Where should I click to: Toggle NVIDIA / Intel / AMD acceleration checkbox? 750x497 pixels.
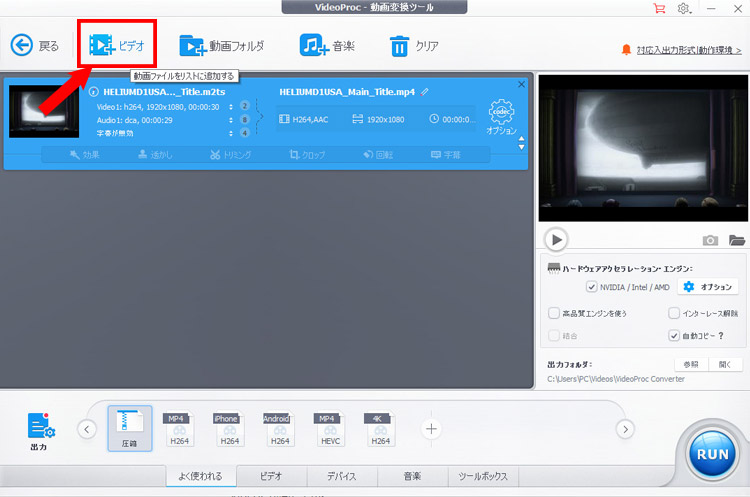[591, 287]
